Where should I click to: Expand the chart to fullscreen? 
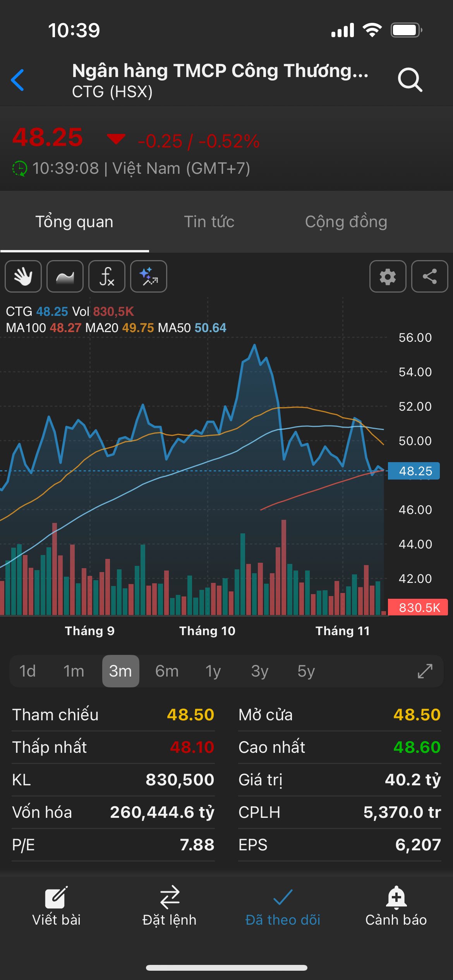point(425,671)
